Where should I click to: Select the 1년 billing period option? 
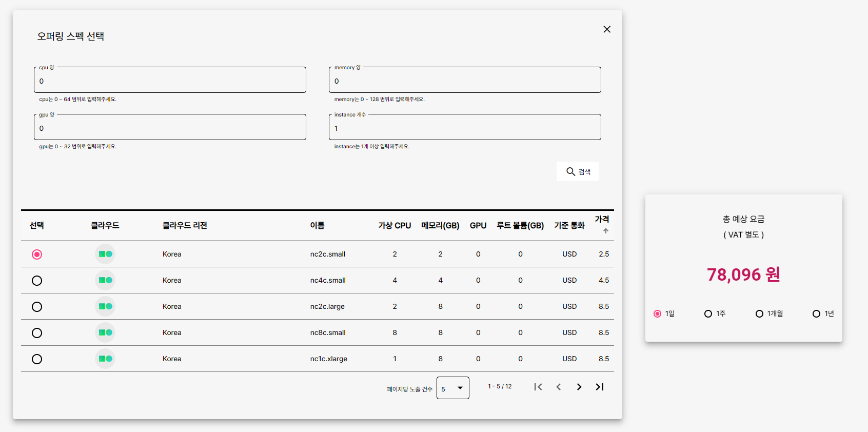point(816,313)
